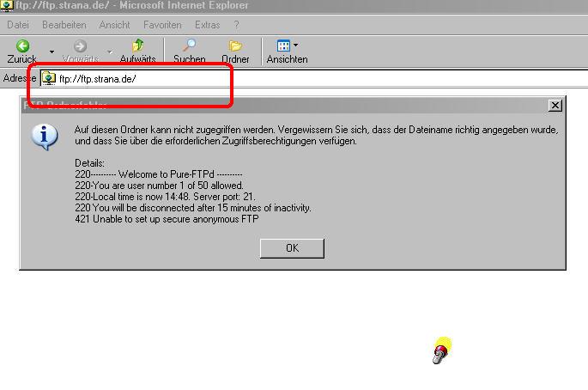Click the blue information bubble icon in the dialog

pyautogui.click(x=45, y=137)
